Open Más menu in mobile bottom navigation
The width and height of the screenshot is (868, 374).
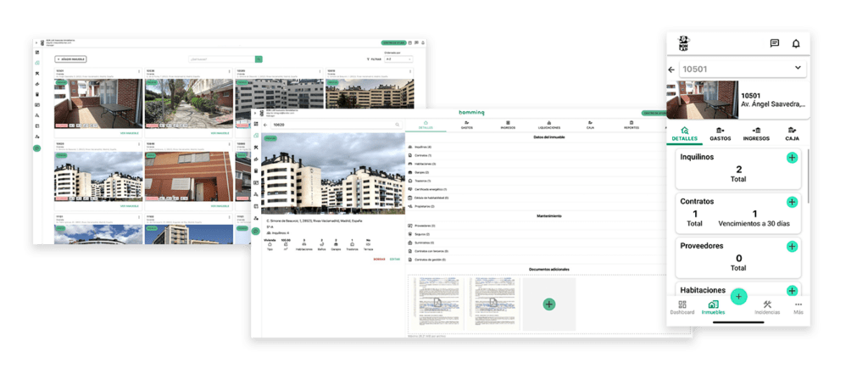tap(798, 308)
